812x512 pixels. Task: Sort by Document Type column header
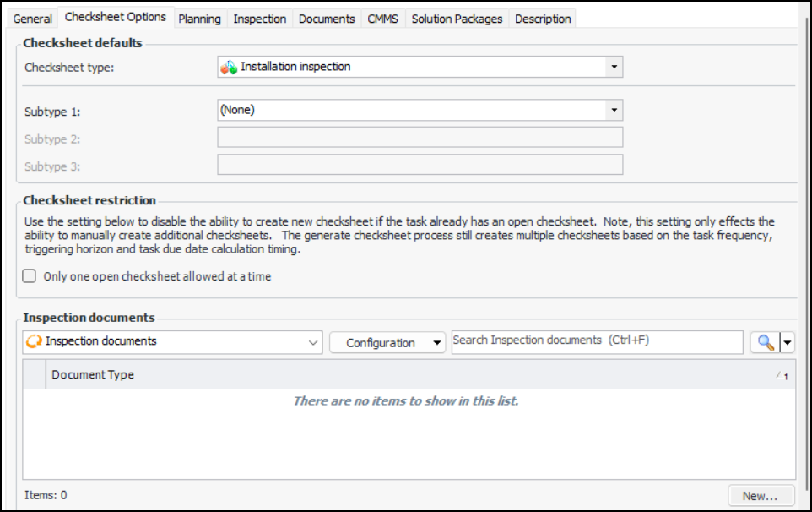(93, 374)
